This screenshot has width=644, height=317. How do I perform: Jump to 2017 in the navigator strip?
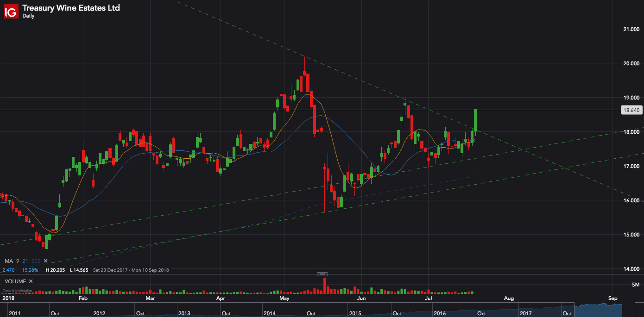pyautogui.click(x=525, y=313)
